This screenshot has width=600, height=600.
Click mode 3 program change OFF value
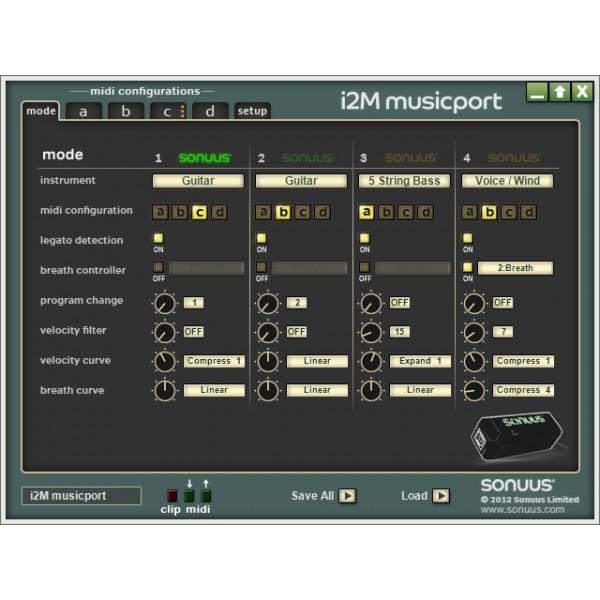[399, 303]
